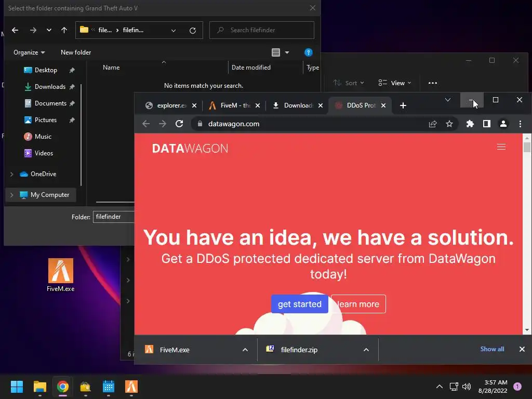This screenshot has height=399, width=532.
Task: Select Music in the navigation pane
Action: (43, 137)
